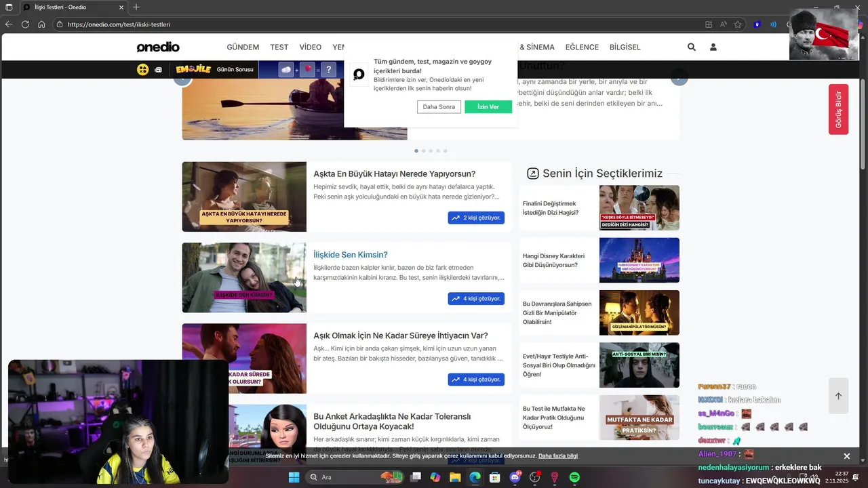Image resolution: width=868 pixels, height=488 pixels.
Task: Select the fifth carousel pagination dot
Action: point(445,150)
